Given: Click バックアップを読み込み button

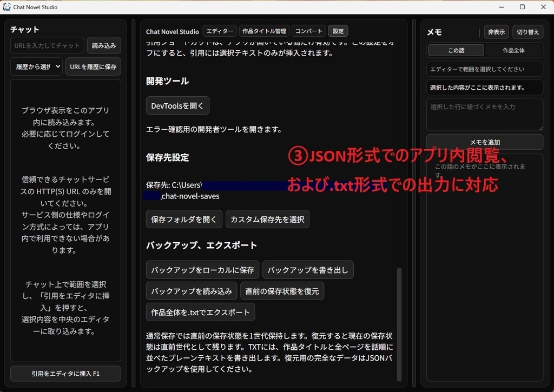Looking at the screenshot, I should tap(192, 291).
